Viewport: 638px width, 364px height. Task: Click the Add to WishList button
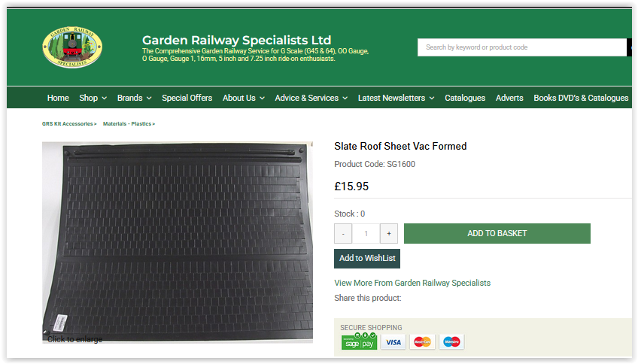367,258
